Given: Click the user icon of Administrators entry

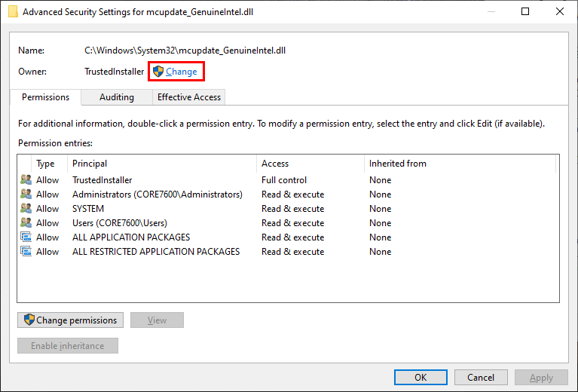Looking at the screenshot, I should pyautogui.click(x=26, y=194).
